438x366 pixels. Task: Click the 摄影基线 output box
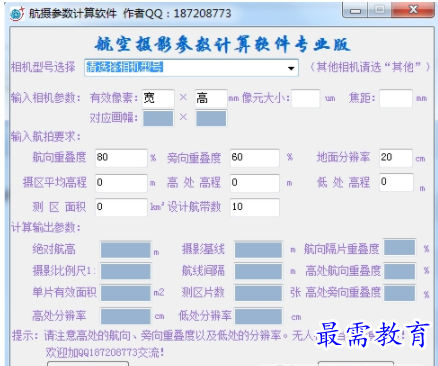[258, 250]
